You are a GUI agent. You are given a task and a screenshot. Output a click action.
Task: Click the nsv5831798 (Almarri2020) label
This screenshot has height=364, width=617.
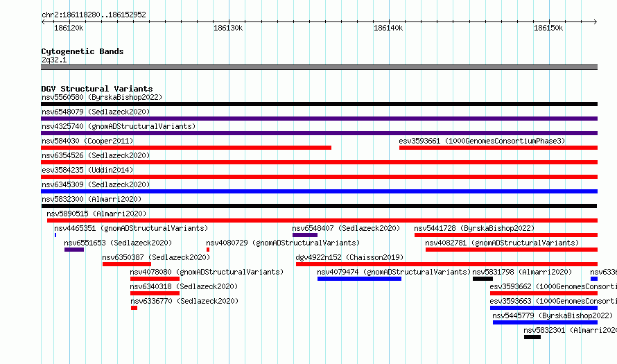pos(522,272)
